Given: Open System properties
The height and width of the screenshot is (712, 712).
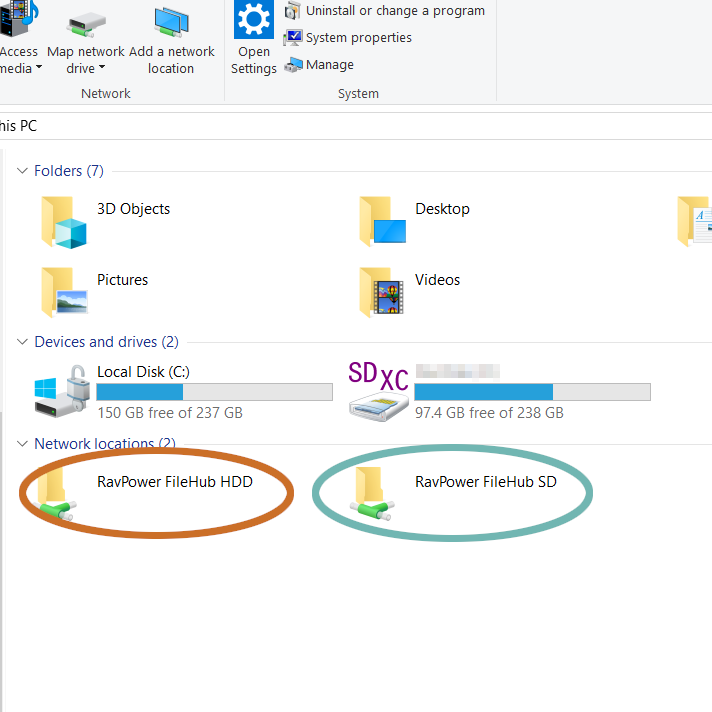Looking at the screenshot, I should (359, 37).
